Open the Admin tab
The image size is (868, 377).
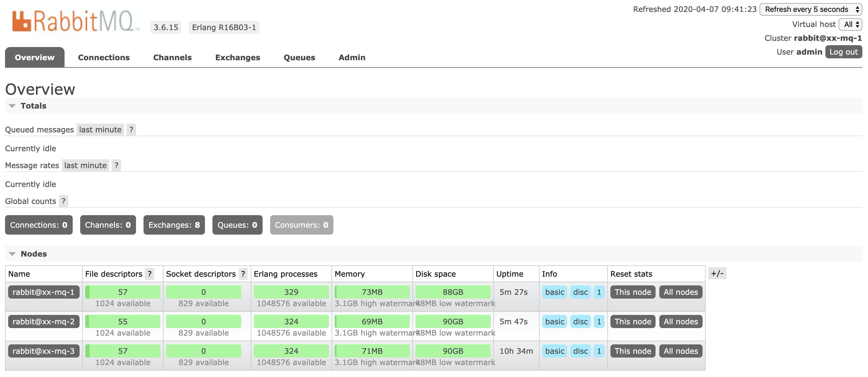(352, 58)
